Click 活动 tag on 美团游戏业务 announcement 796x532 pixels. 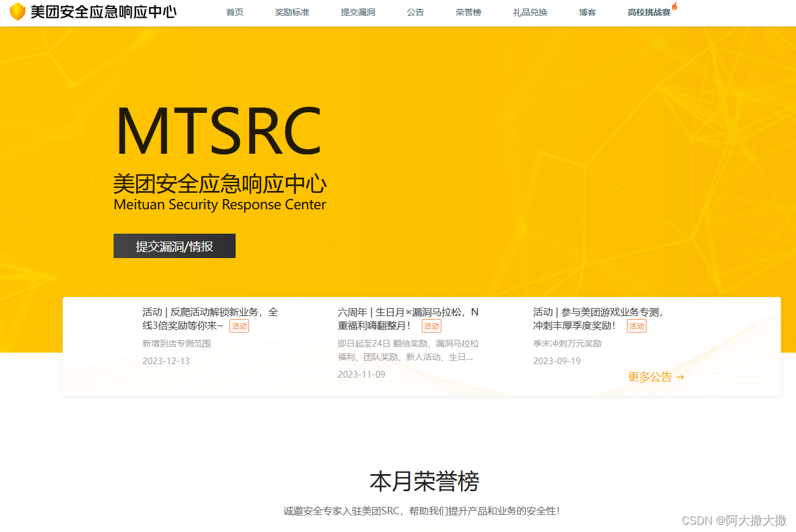637,326
